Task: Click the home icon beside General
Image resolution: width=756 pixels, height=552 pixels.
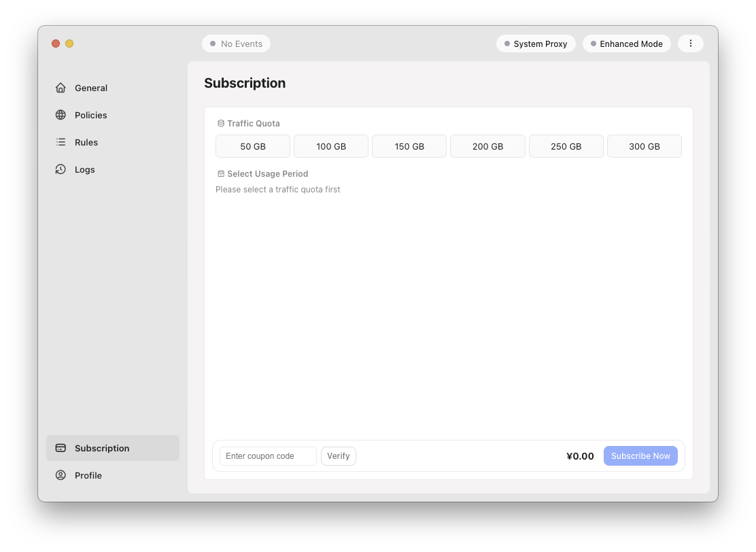Action: (61, 88)
